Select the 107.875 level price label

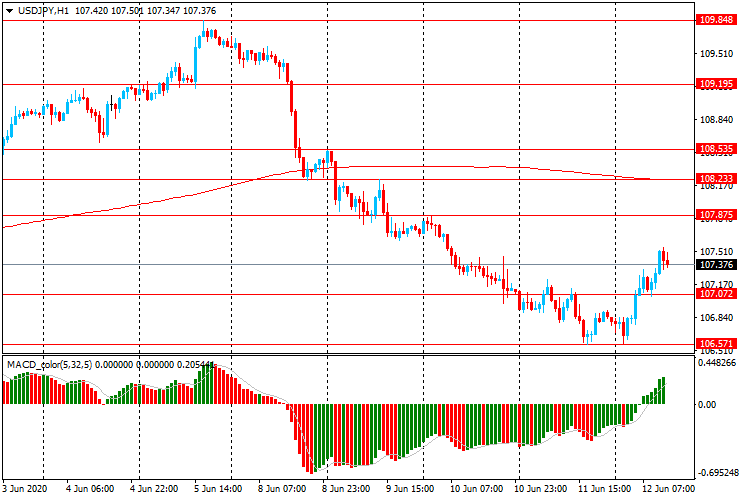coord(716,215)
